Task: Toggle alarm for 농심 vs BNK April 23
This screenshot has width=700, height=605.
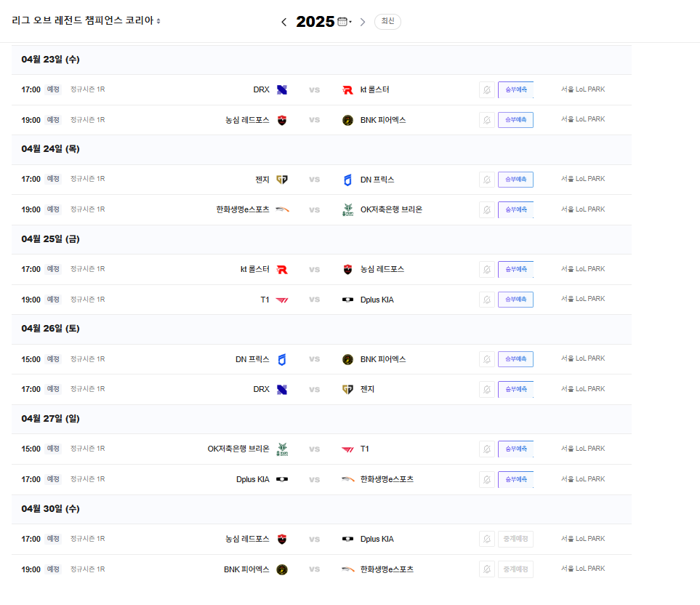Action: (x=487, y=120)
